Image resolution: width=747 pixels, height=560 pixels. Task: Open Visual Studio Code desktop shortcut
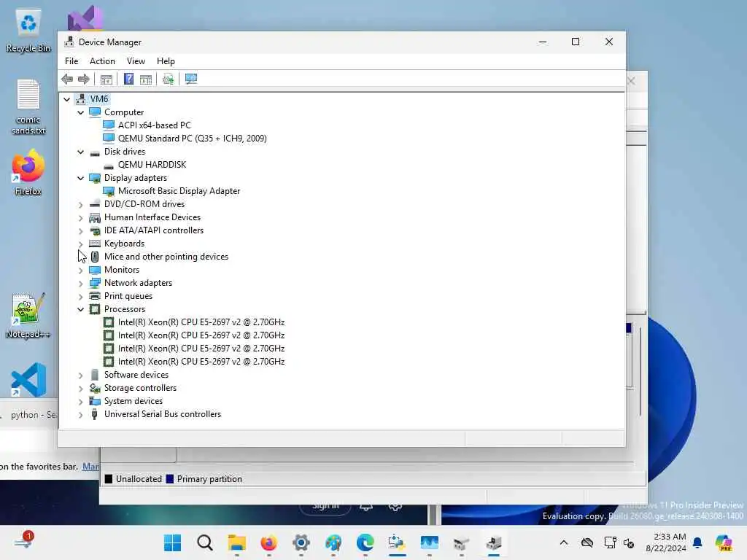point(28,379)
